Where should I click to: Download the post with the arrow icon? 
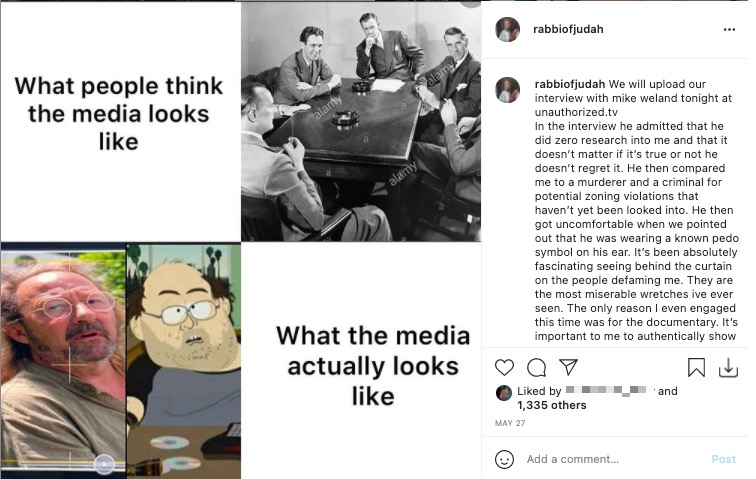(728, 368)
